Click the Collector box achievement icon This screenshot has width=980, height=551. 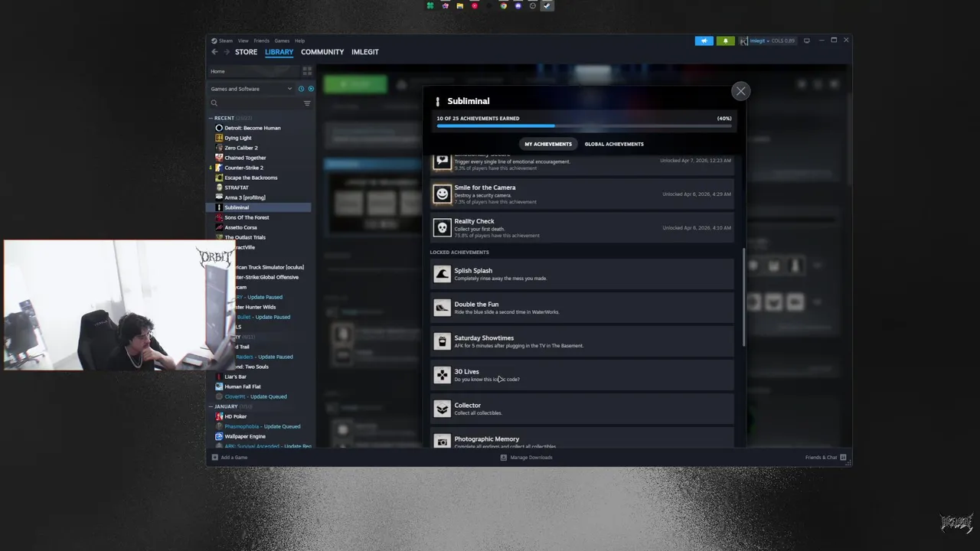(x=442, y=409)
